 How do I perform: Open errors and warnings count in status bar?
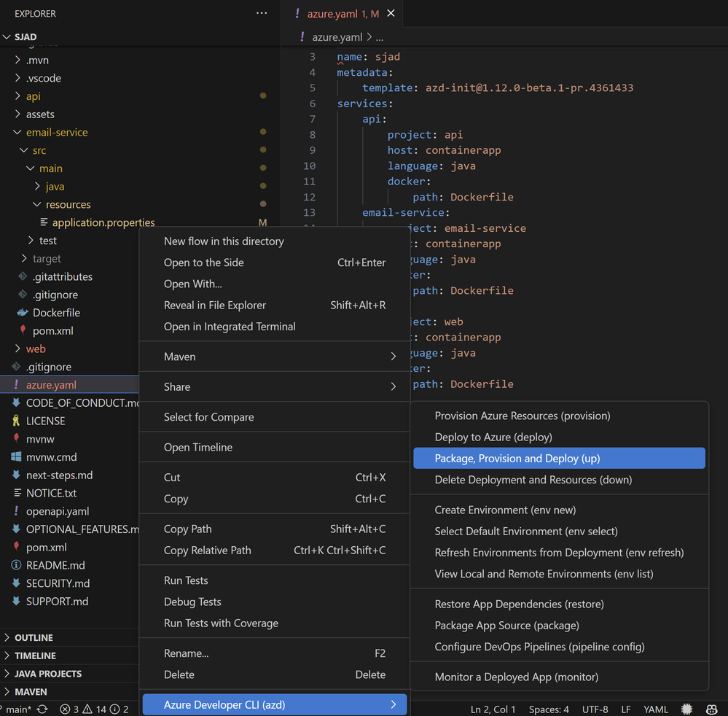94,709
